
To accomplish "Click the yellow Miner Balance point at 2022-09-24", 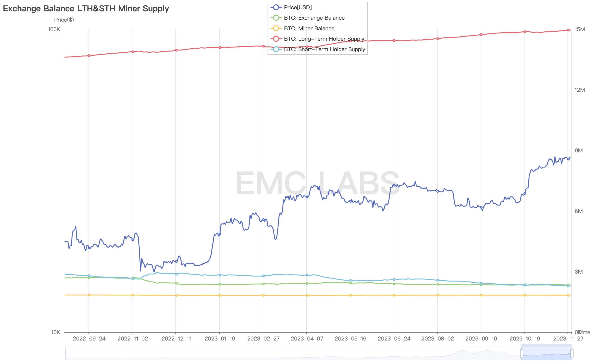I will pos(89,295).
